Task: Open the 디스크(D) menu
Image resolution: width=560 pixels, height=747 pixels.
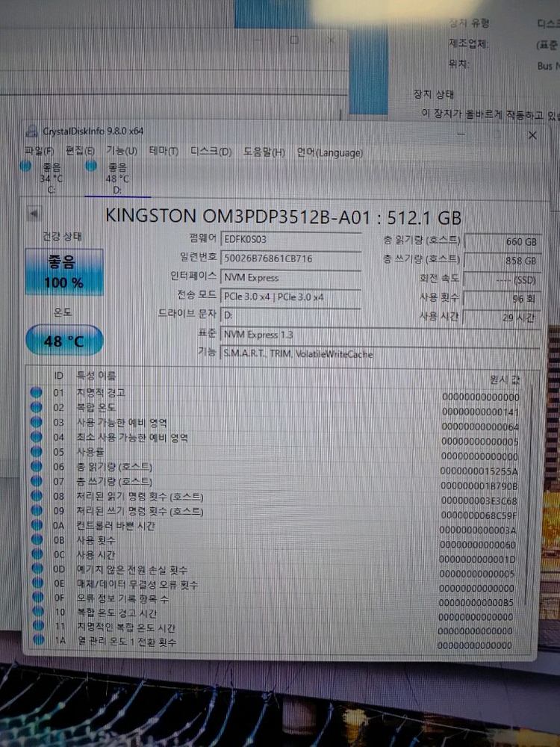Action: [211, 152]
